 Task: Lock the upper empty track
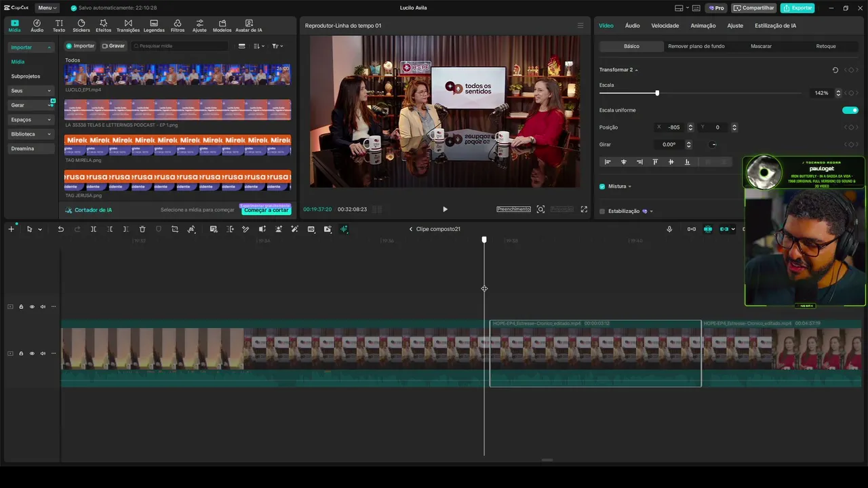21,306
